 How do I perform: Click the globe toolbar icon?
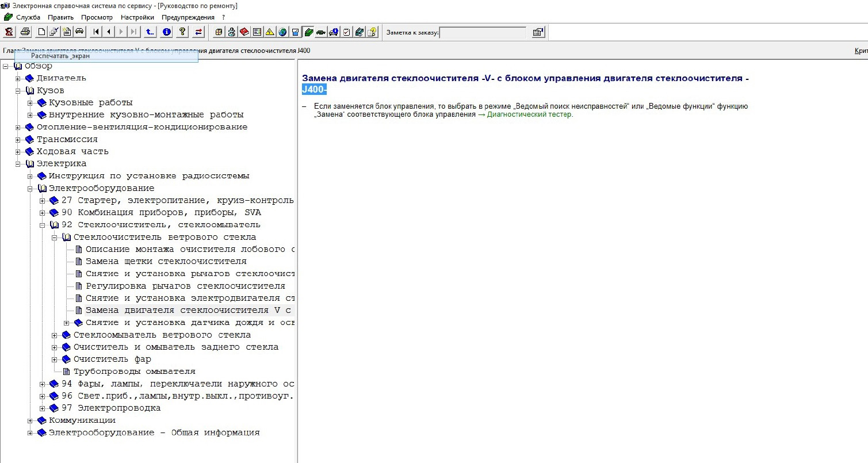(282, 32)
